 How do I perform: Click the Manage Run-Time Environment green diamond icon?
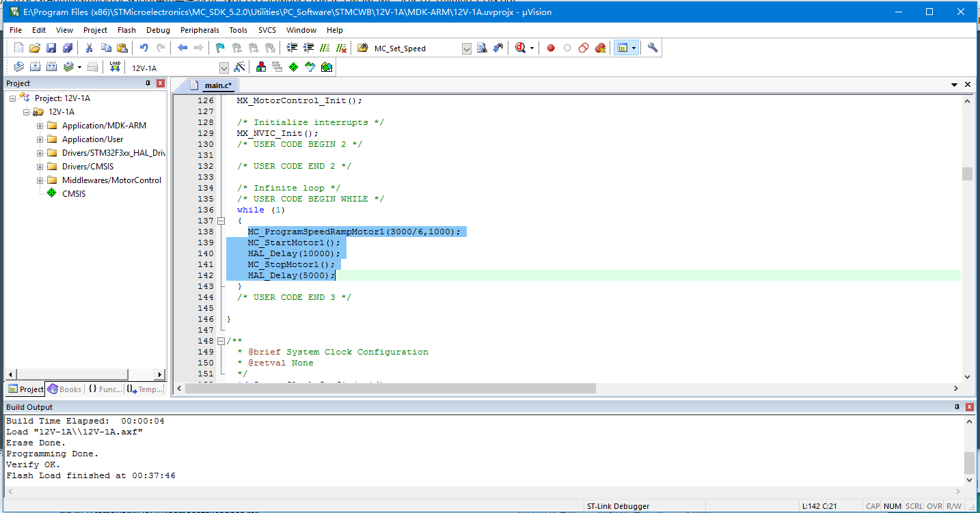click(x=293, y=67)
